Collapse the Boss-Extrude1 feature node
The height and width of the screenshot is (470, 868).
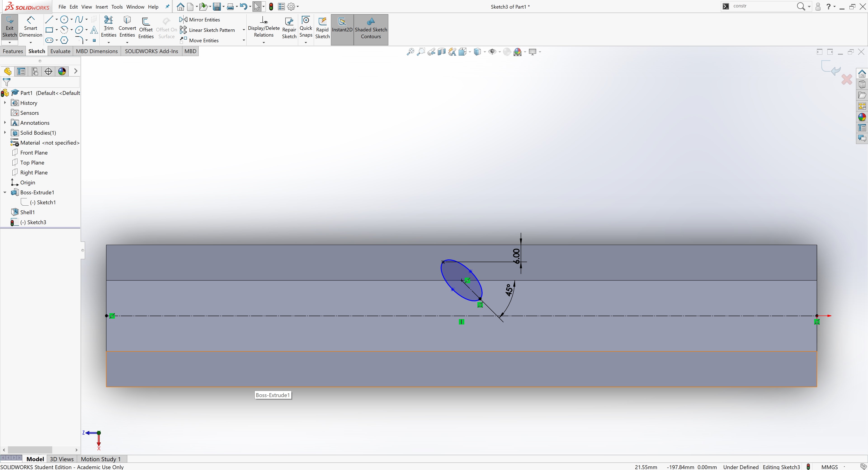coord(5,192)
